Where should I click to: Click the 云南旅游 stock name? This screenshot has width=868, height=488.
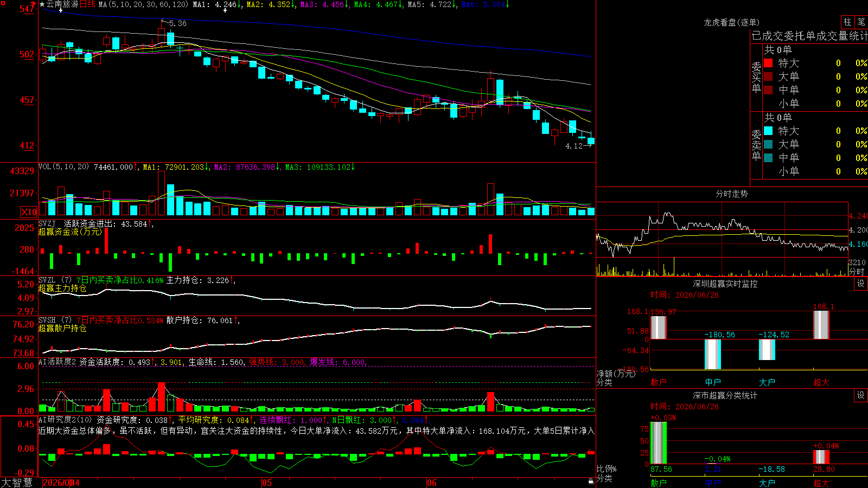62,4
